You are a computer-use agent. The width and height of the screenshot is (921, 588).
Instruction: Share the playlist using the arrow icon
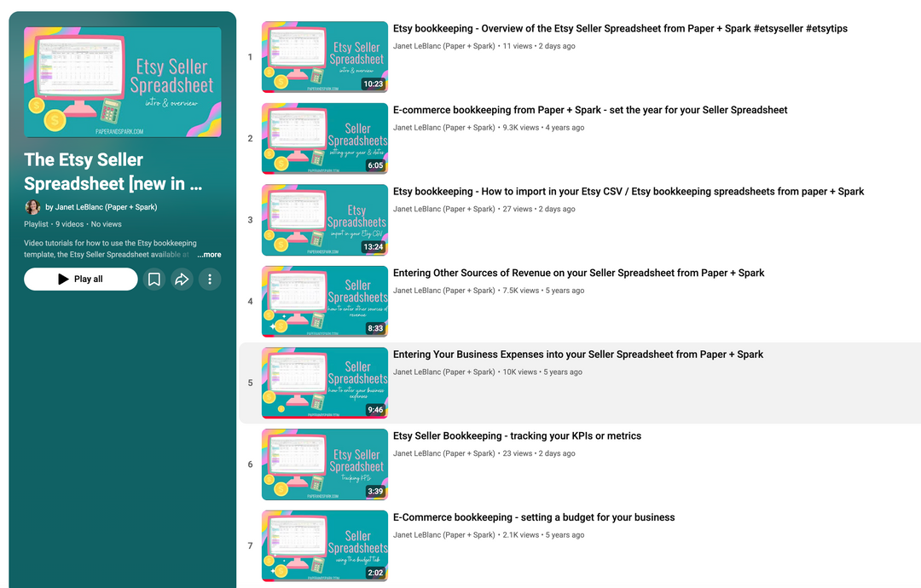[x=182, y=280]
